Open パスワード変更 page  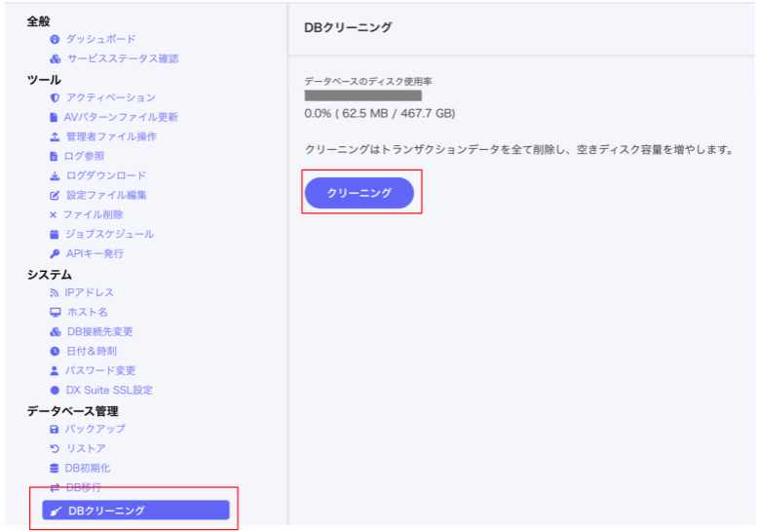(100, 370)
